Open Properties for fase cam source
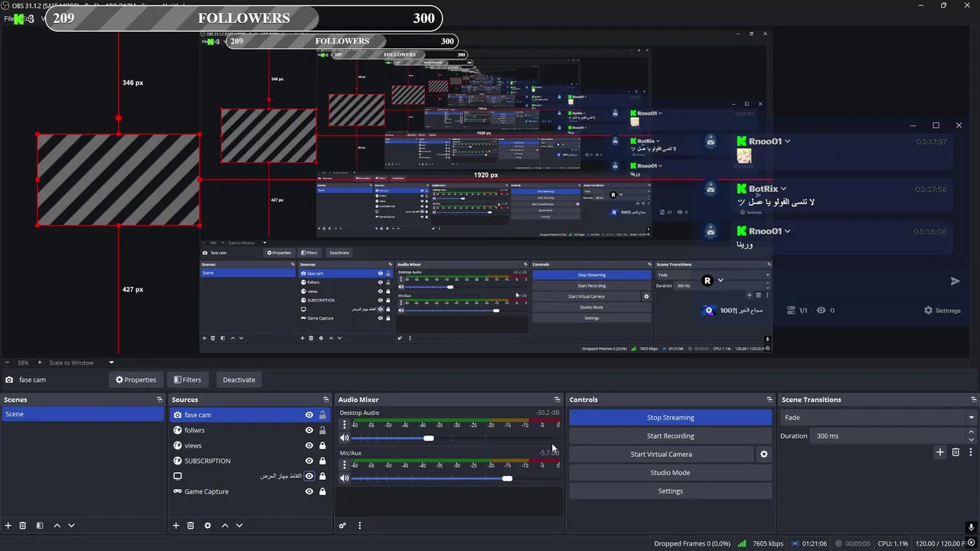980x551 pixels. [136, 380]
